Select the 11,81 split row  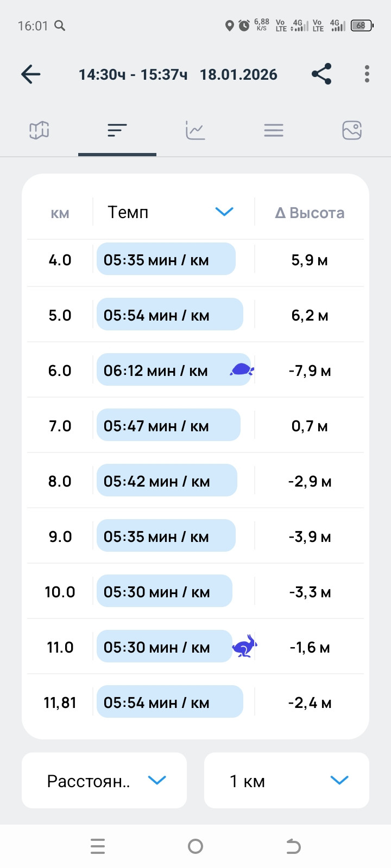pos(195,702)
